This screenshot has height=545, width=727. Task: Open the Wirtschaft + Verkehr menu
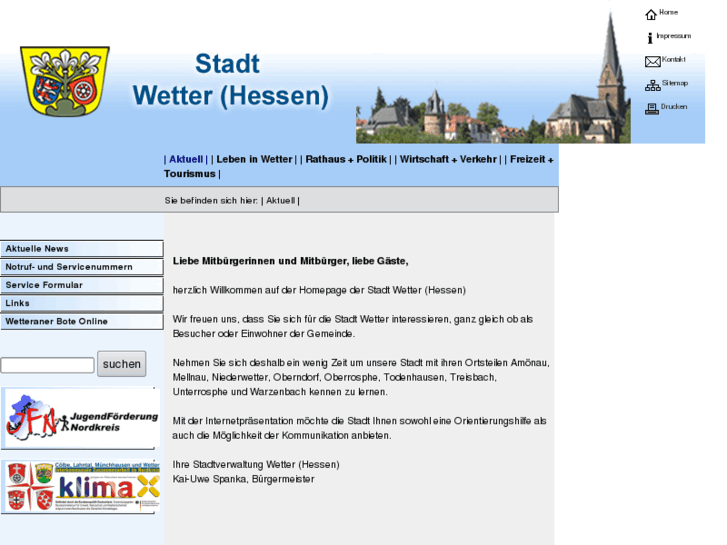[448, 159]
